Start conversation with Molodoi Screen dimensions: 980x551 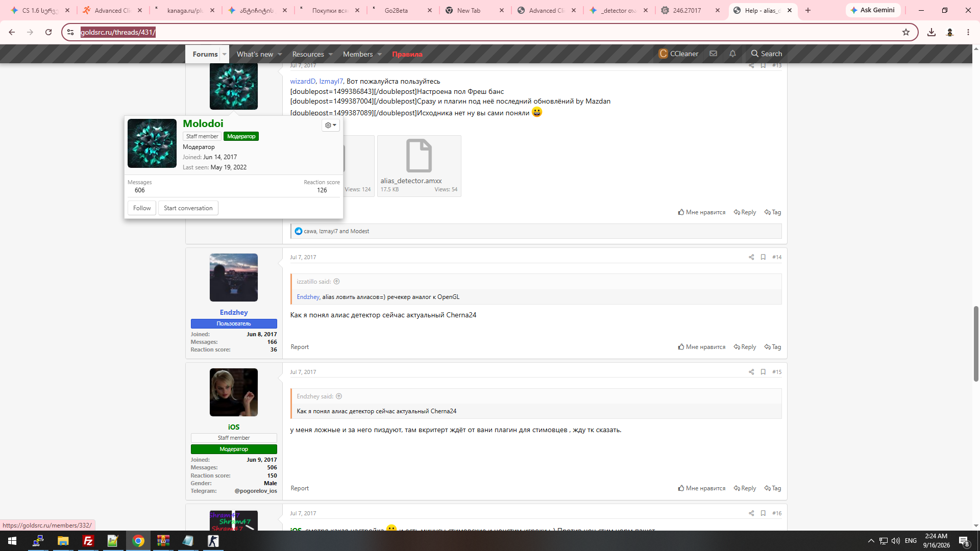click(x=188, y=208)
